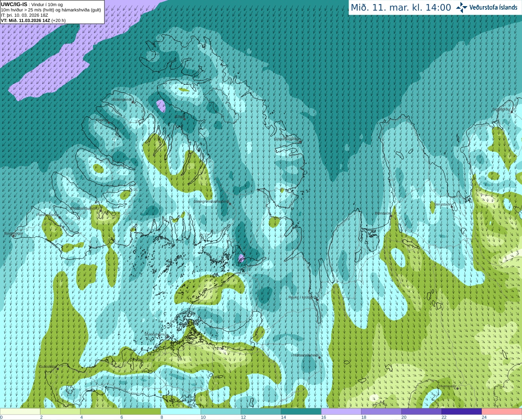Screen dimensions: 522x420
Task: Click the 10–12 m/s light teal legend swatch
Action: [x=221, y=411]
